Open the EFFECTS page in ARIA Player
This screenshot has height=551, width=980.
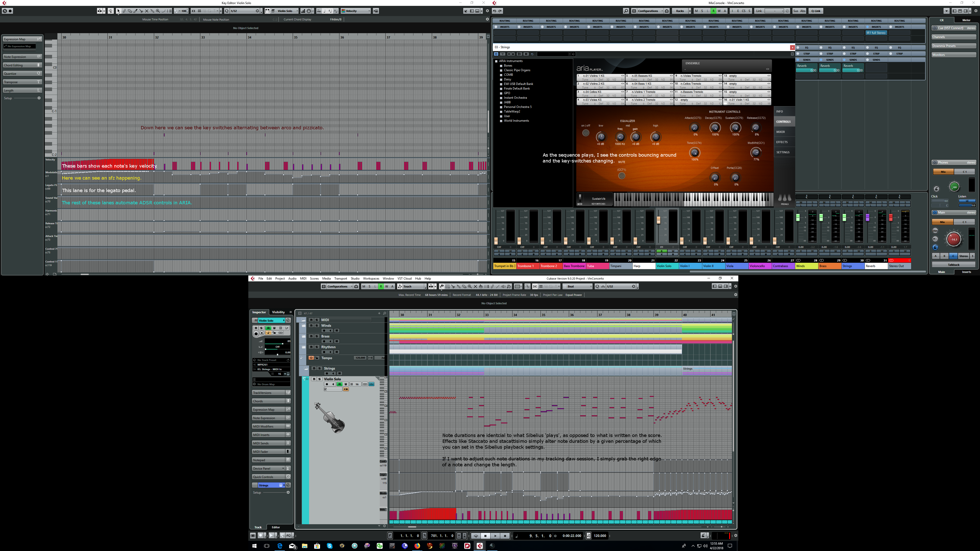click(782, 142)
